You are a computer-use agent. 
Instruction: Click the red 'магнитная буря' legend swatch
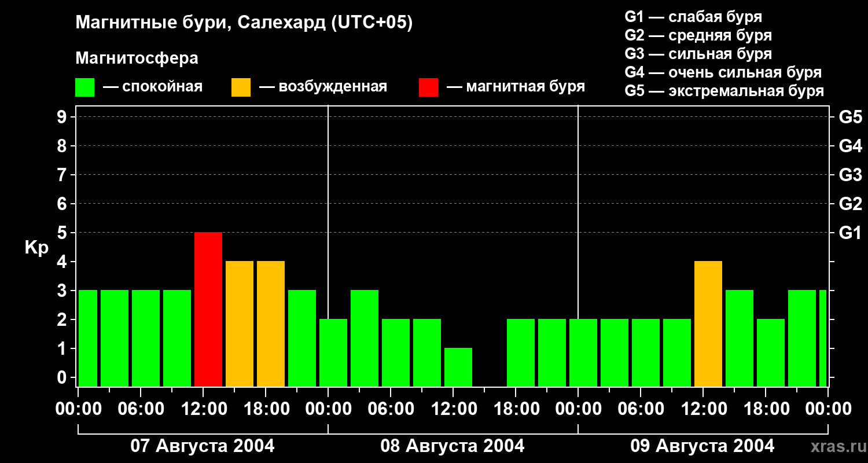[429, 87]
